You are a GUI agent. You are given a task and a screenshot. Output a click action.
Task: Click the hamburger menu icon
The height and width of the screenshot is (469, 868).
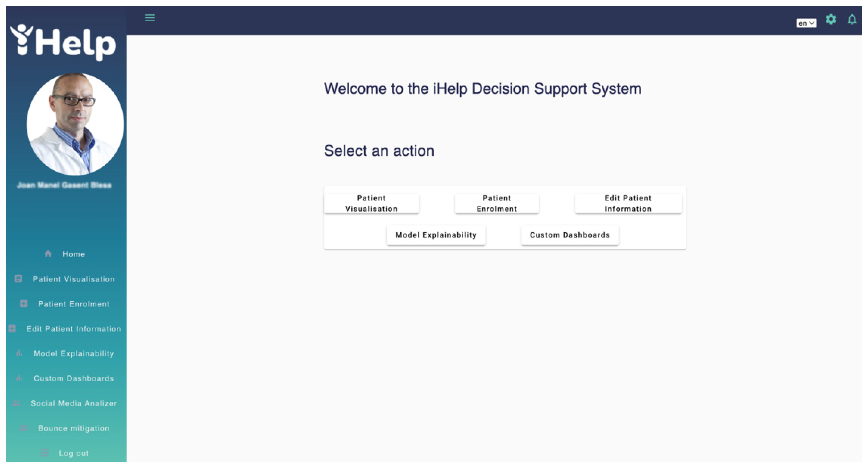click(150, 18)
